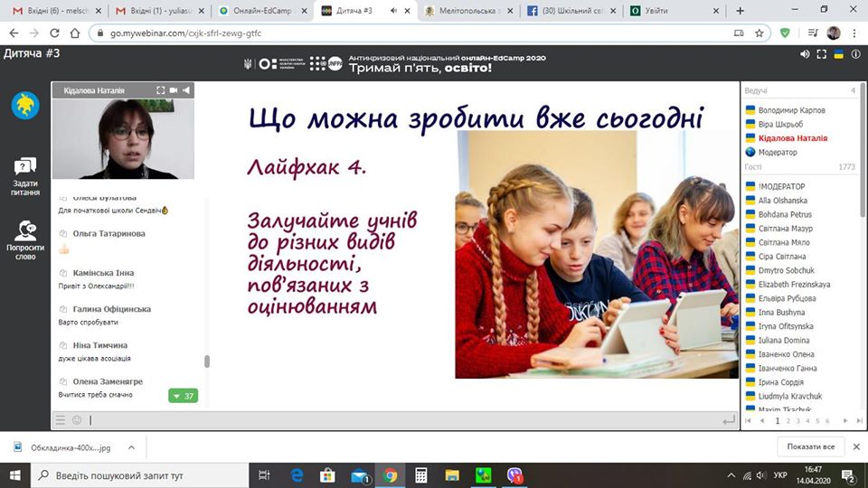Viewport: 868px width, 488px height.
Task: Toggle webinar sound in top header
Action: point(805,54)
